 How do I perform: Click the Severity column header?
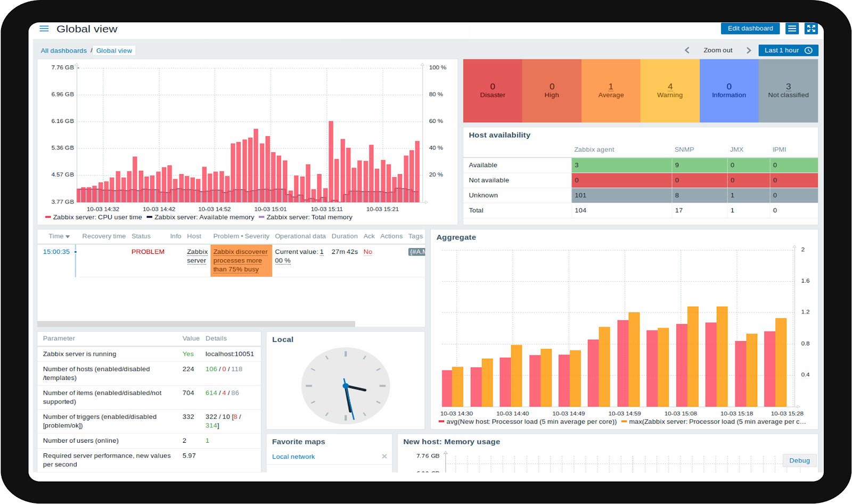click(x=257, y=236)
